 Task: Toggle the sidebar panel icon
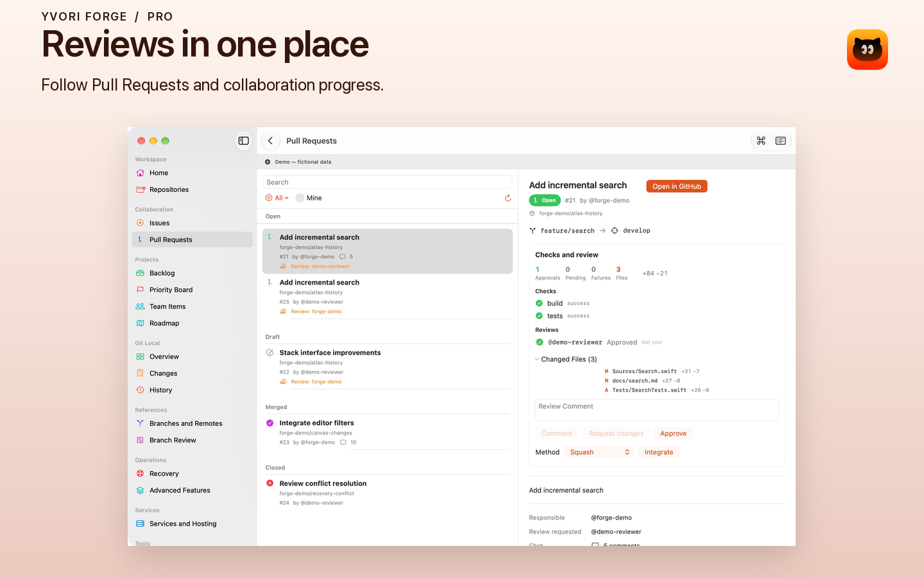point(244,141)
